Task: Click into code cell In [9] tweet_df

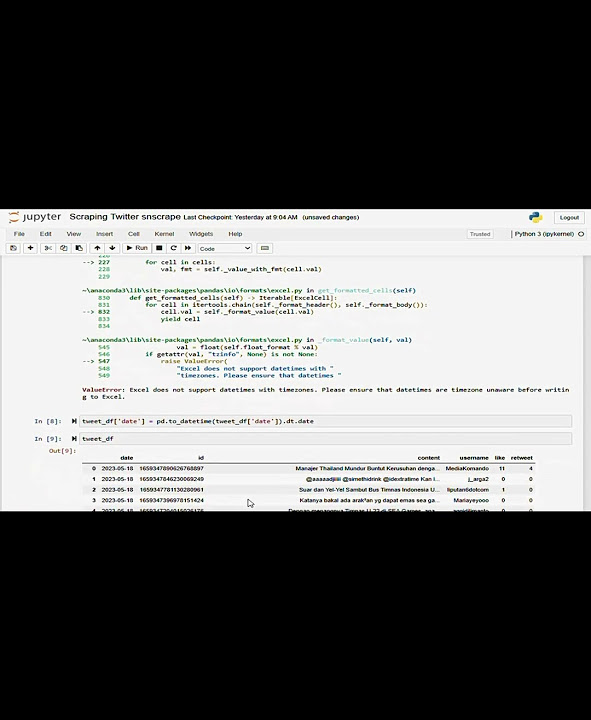Action: [x=326, y=439]
